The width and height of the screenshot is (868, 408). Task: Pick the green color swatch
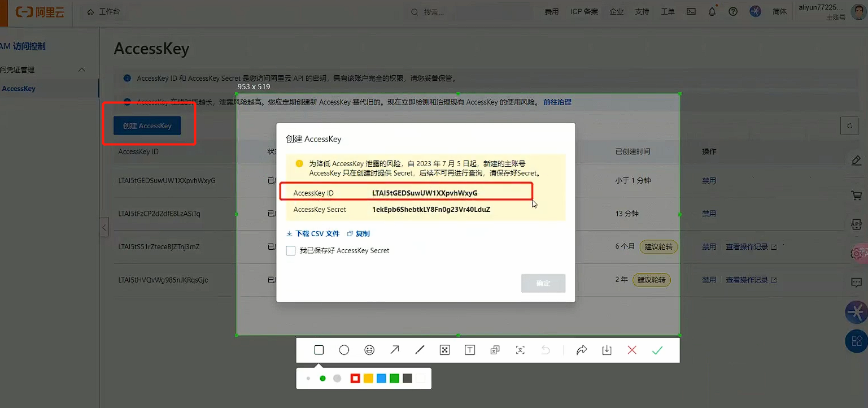394,379
